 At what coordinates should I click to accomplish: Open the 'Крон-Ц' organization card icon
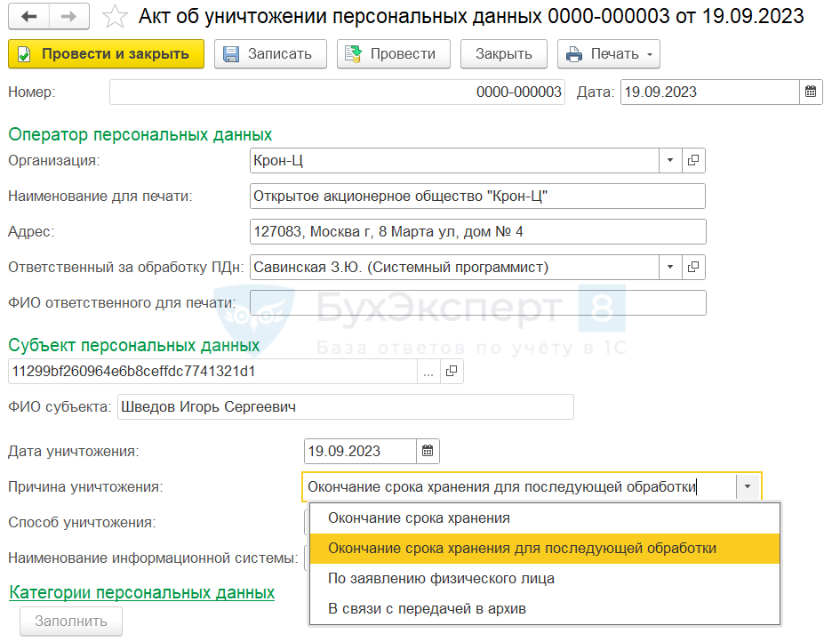pyautogui.click(x=693, y=161)
